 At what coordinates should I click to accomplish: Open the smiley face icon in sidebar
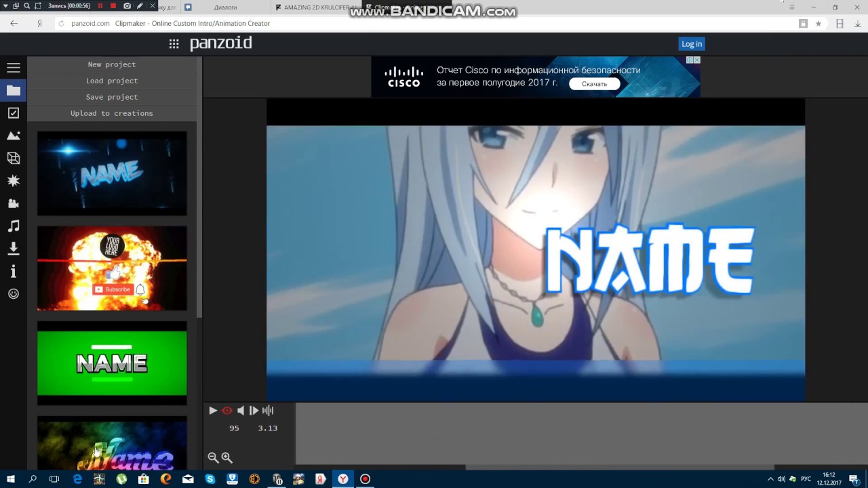14,293
